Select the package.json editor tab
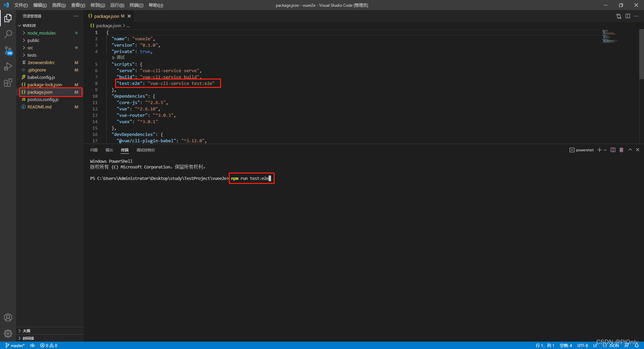This screenshot has width=644, height=349. click(109, 16)
